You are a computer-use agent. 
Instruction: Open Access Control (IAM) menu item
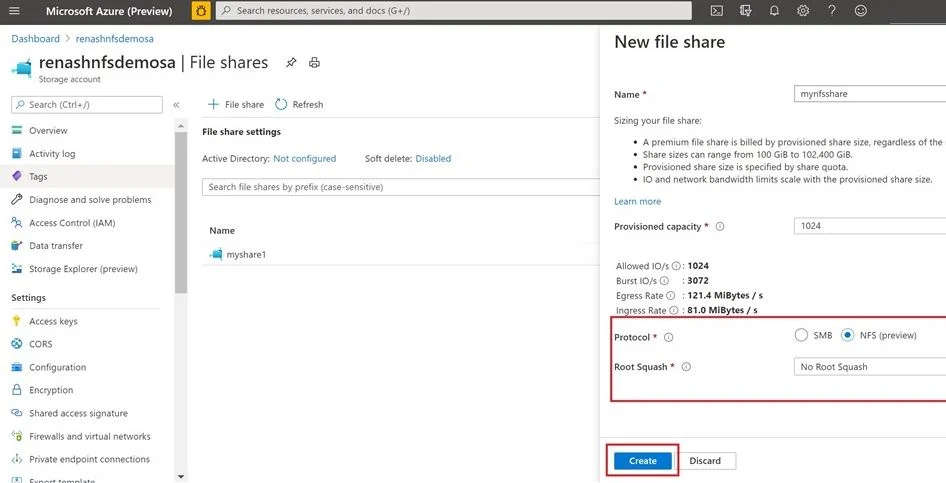click(72, 223)
